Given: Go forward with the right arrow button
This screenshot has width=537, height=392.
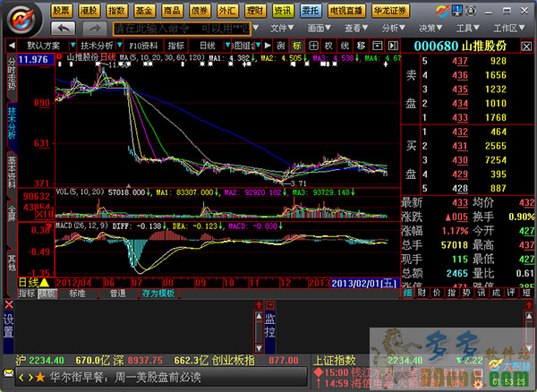Looking at the screenshot, I should tap(95, 29).
